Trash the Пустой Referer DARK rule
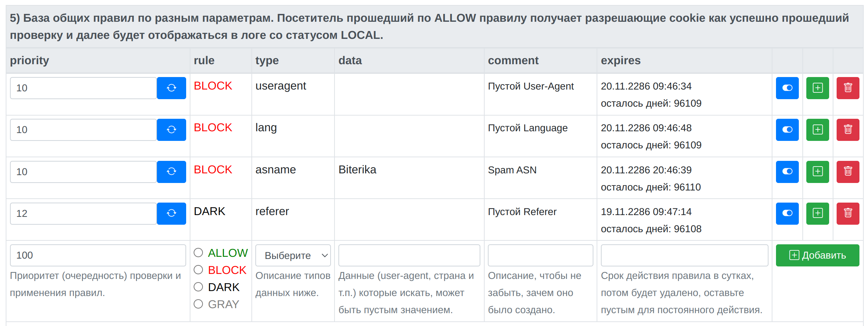 (848, 214)
